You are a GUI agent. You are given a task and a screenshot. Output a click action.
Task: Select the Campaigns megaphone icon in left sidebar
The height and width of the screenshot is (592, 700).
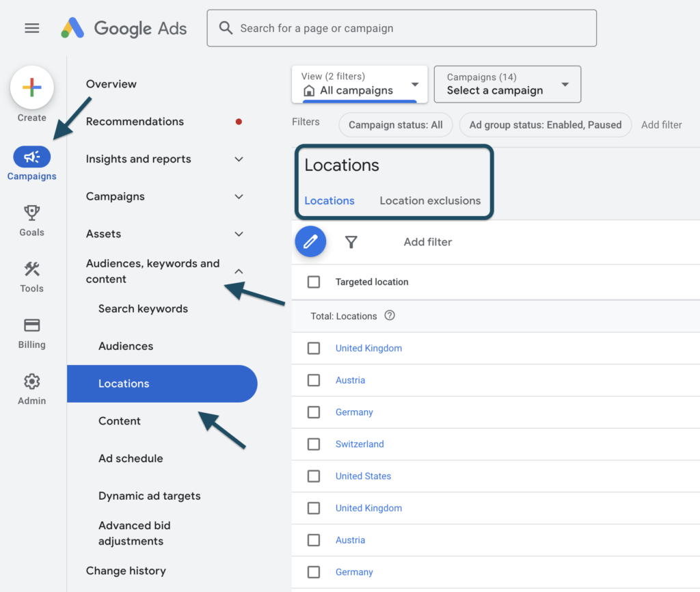31,156
